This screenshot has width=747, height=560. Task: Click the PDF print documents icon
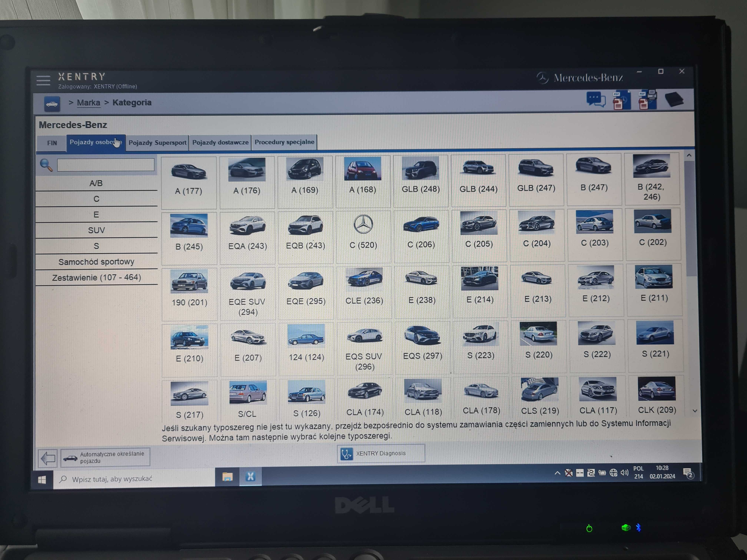point(647,100)
